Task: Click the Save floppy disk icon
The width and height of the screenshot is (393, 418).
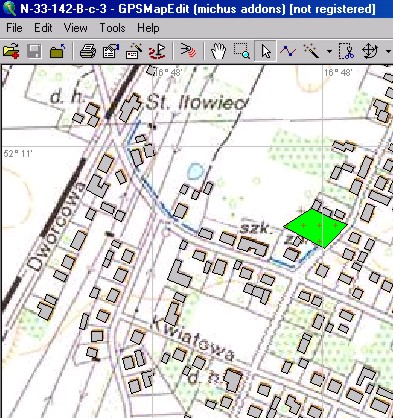Action: click(34, 51)
